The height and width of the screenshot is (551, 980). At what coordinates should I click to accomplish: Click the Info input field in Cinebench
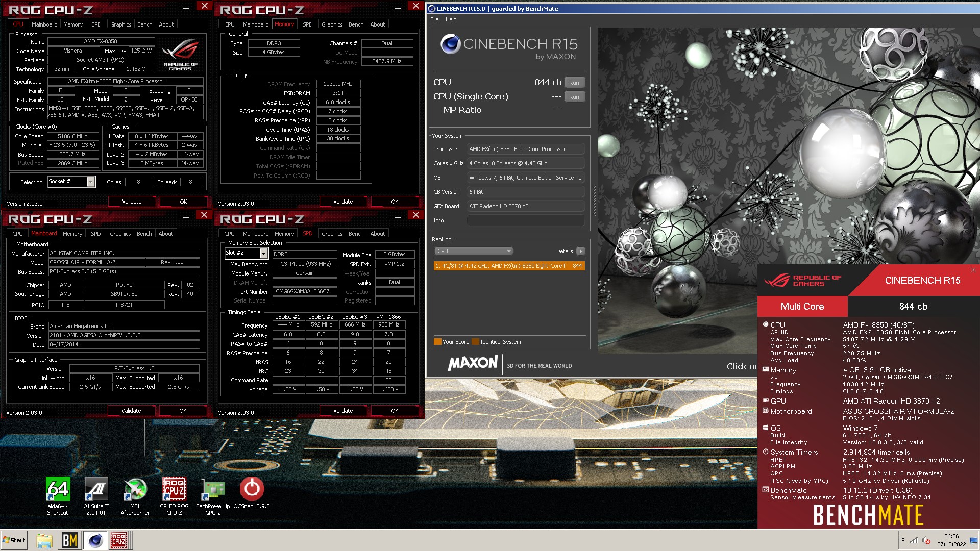(x=526, y=220)
